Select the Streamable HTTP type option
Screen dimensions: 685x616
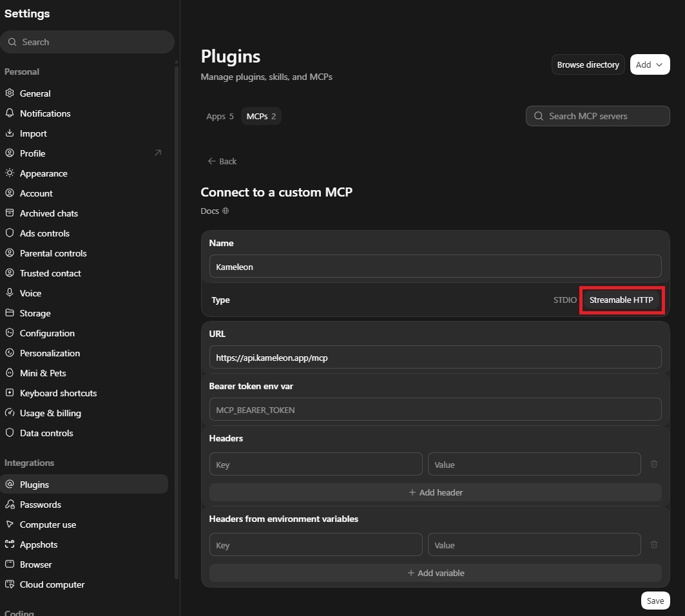coord(621,300)
